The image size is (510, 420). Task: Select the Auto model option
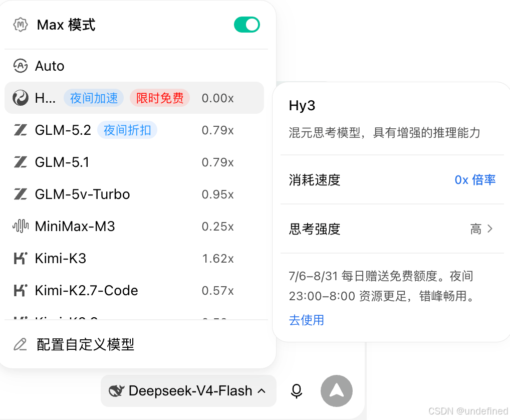tap(134, 66)
